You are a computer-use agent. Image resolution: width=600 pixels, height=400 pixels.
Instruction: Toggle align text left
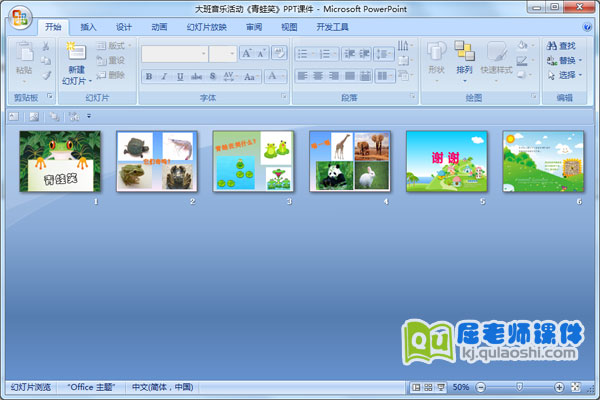(302, 76)
